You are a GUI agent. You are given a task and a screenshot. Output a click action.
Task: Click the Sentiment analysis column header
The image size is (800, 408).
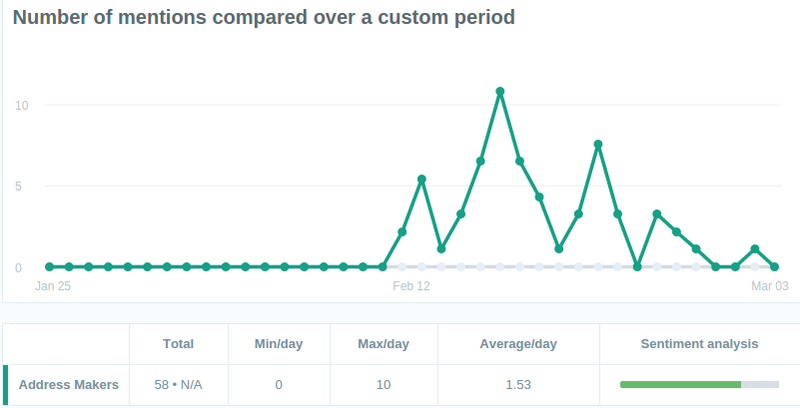pyautogui.click(x=699, y=344)
